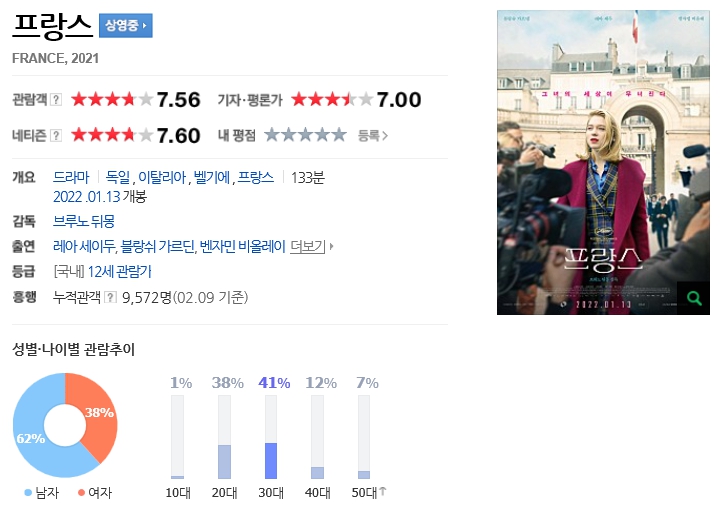Open the 드라마 genre link
720x510 pixels.
tap(71, 177)
